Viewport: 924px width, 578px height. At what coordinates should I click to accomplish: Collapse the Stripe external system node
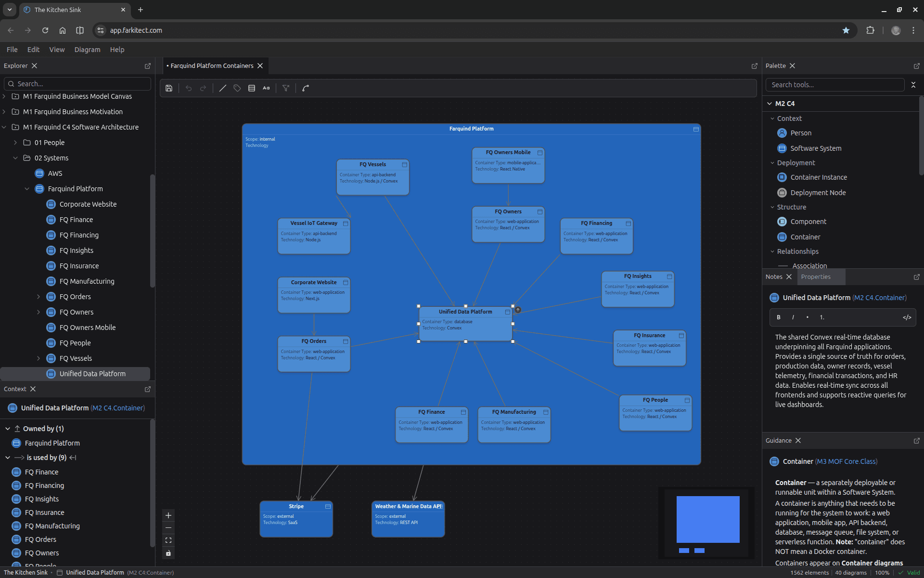point(328,507)
